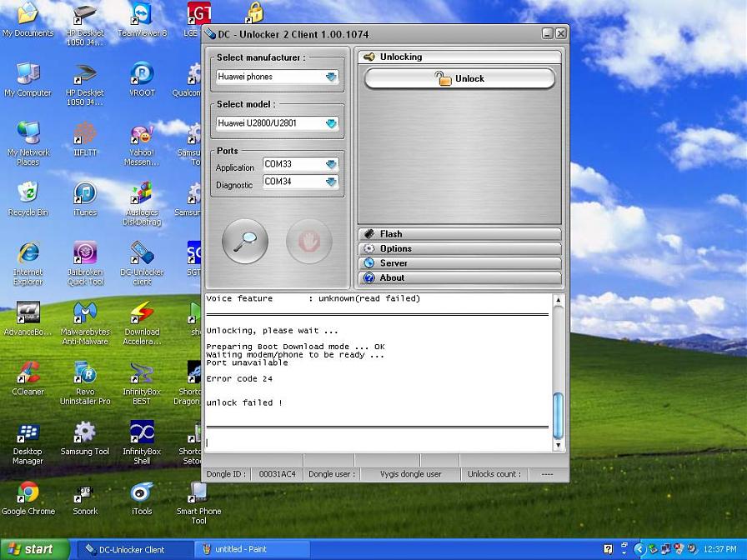Click the magnifying glass detect button
The width and height of the screenshot is (747, 560).
tap(245, 242)
